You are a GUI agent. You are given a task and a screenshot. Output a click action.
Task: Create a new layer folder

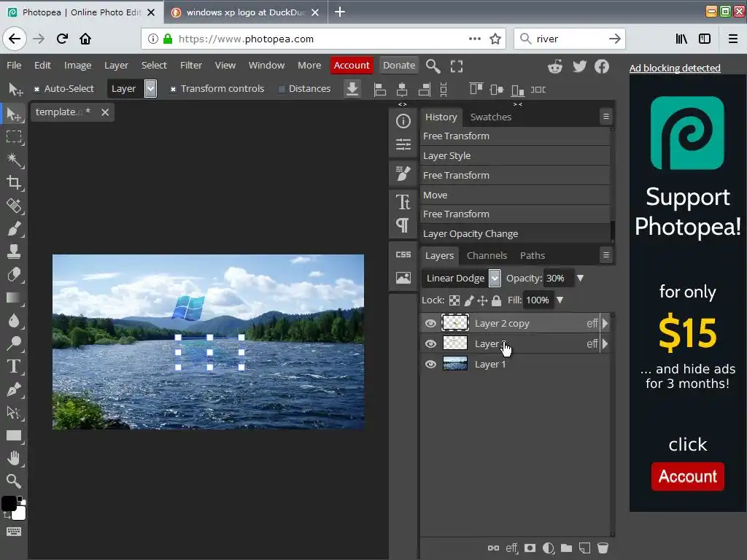[x=566, y=548]
